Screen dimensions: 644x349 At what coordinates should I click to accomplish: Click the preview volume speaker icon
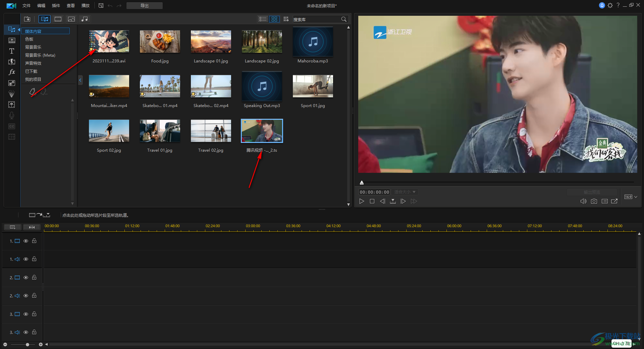[583, 201]
